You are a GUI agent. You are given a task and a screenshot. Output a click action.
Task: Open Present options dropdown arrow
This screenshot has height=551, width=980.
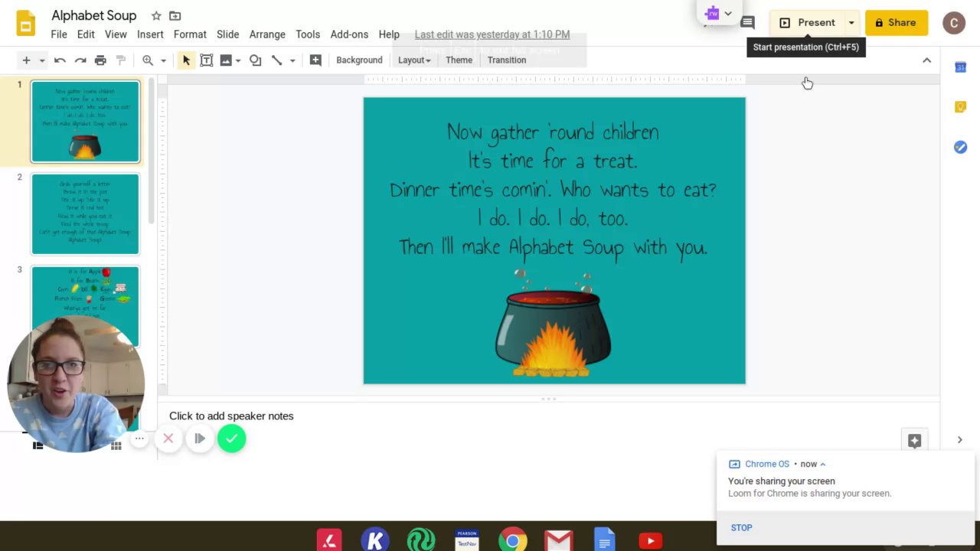coord(851,23)
